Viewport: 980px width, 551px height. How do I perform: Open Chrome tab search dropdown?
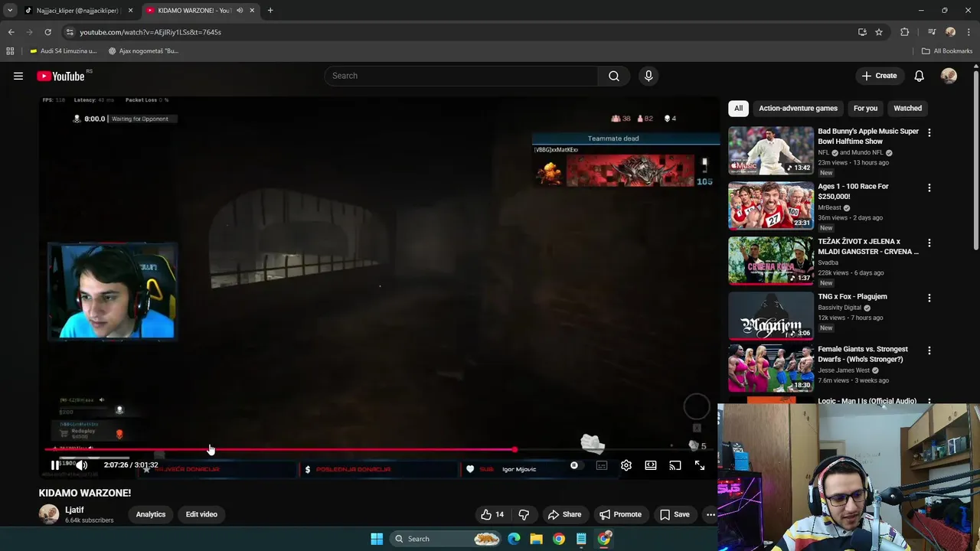pyautogui.click(x=9, y=11)
